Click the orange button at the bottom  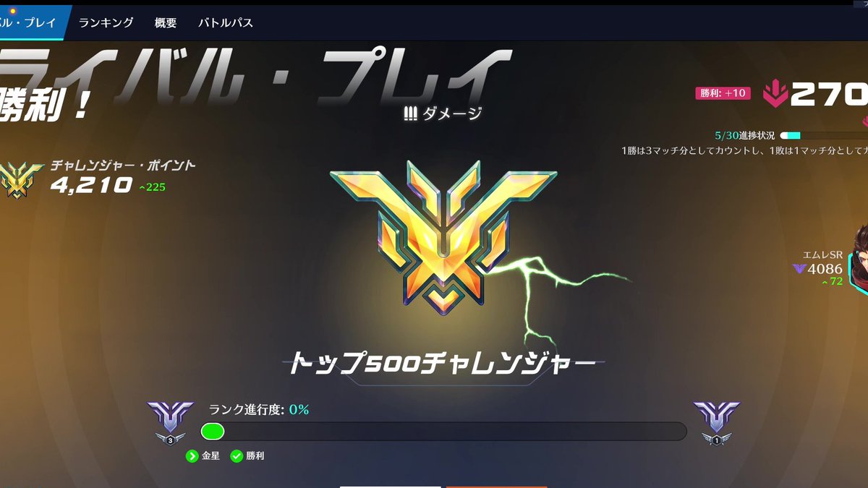click(495, 486)
